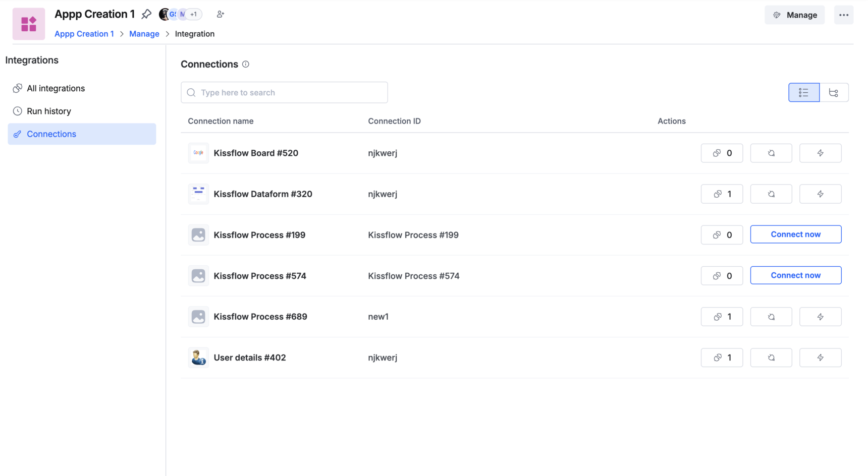
Task: Focus the connections search field
Action: 284,92
